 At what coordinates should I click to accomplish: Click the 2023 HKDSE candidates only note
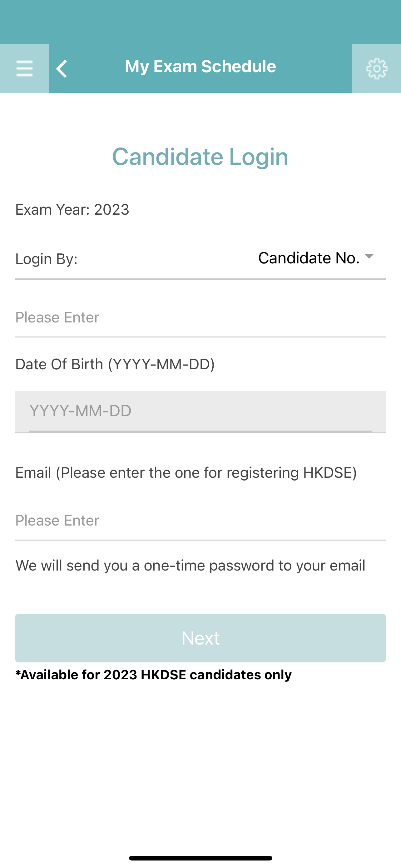point(154,675)
